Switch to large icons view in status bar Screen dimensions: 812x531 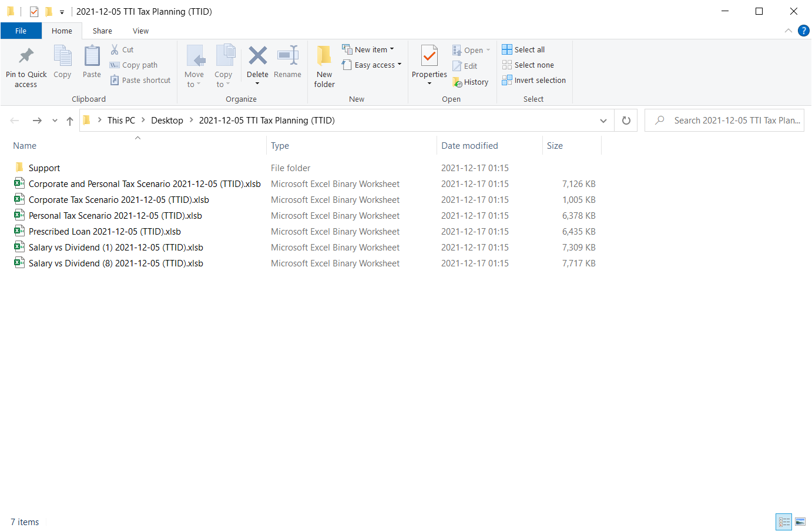800,522
